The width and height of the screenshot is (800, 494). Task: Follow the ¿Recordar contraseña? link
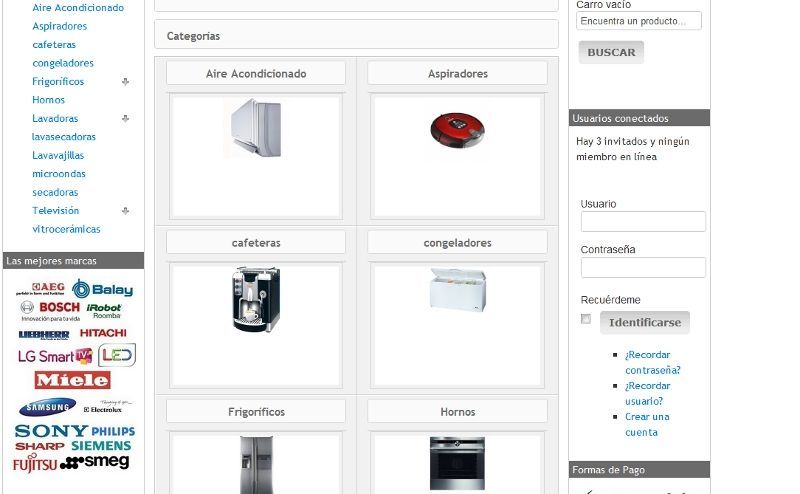653,362
